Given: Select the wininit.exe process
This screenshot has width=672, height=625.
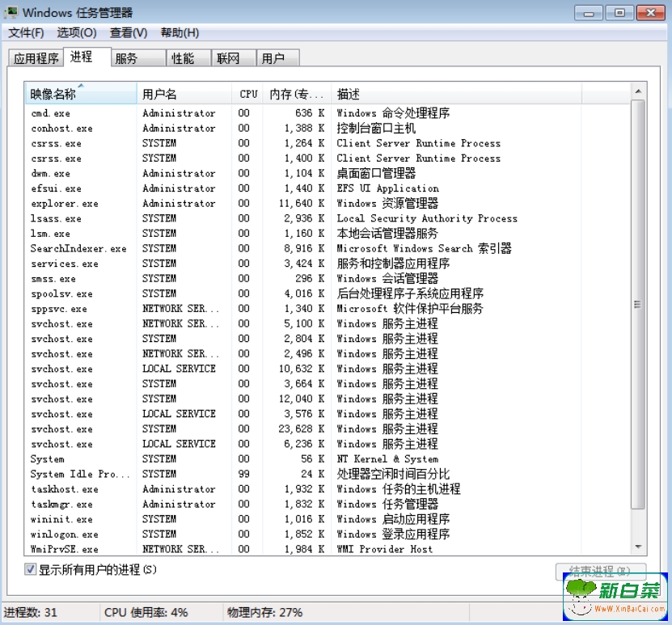Looking at the screenshot, I should [328, 519].
